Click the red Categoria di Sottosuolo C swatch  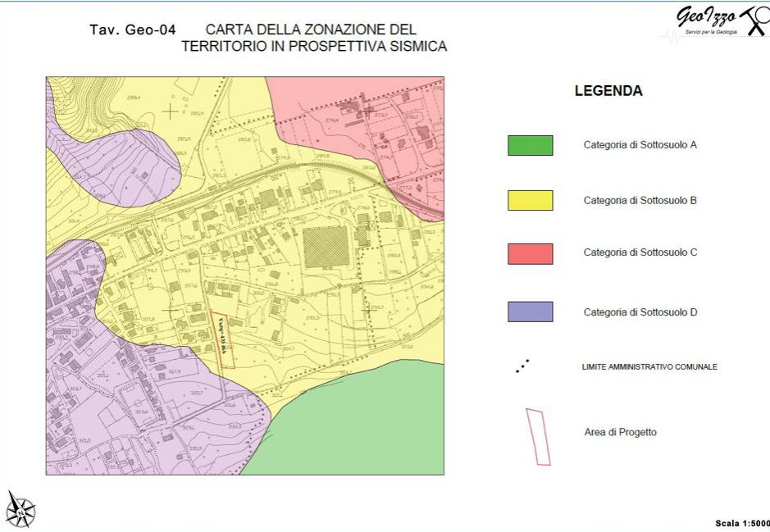tap(530, 254)
